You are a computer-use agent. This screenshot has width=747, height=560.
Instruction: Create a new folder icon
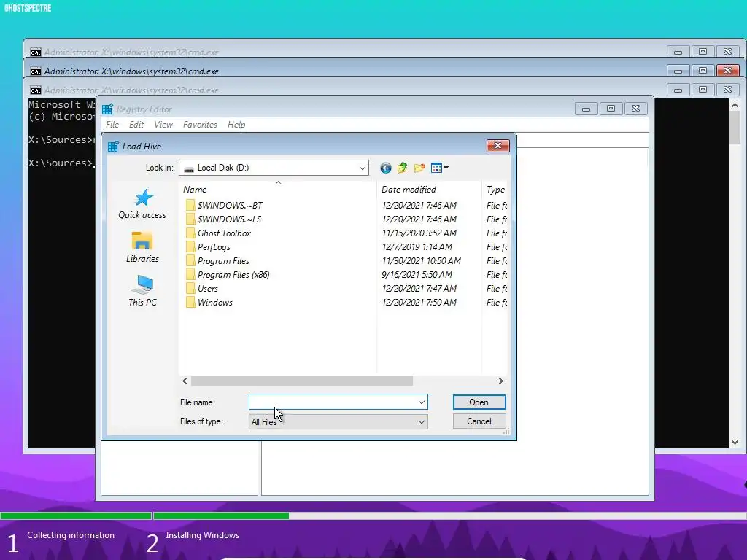419,168
